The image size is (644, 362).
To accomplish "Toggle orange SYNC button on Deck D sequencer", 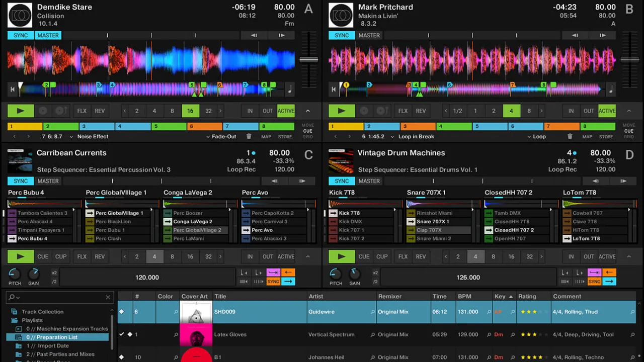I will tap(594, 282).
